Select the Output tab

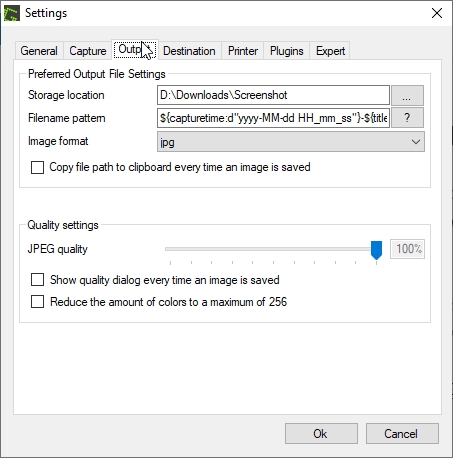click(x=135, y=50)
